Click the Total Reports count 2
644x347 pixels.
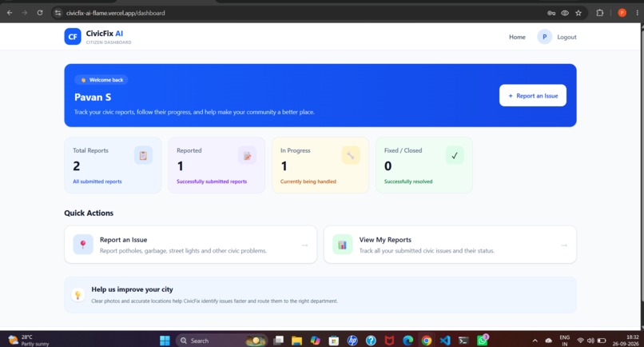click(77, 166)
